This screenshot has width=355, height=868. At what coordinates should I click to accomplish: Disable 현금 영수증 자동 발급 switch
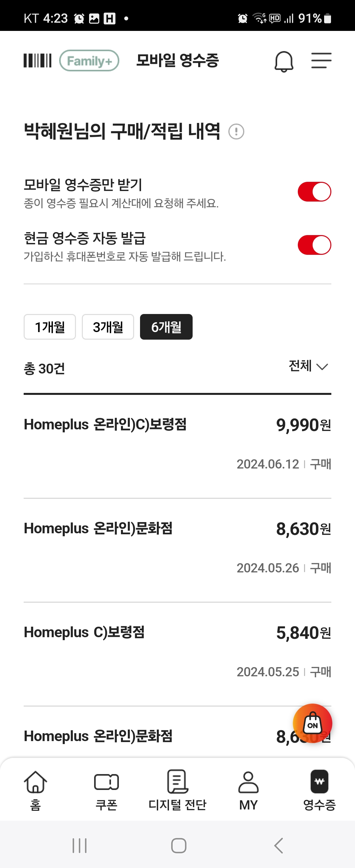pyautogui.click(x=314, y=245)
